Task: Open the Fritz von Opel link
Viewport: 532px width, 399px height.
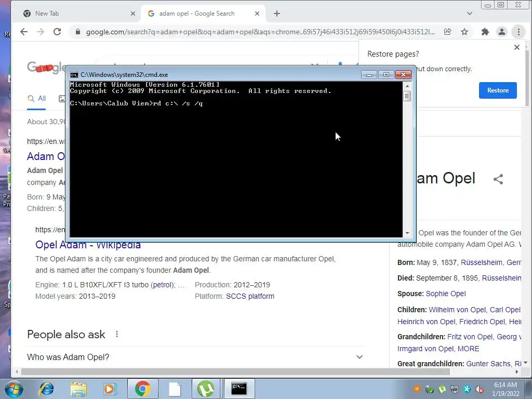Action: coord(470,337)
